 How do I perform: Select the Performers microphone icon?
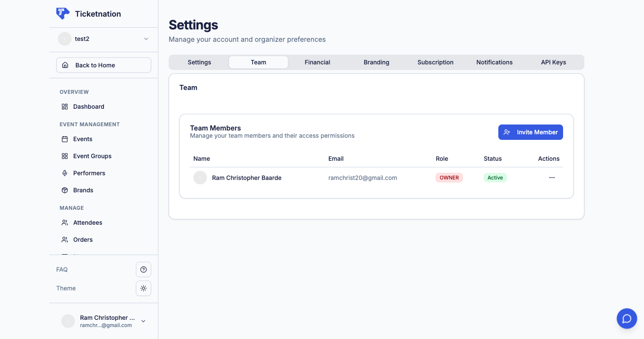pos(65,173)
